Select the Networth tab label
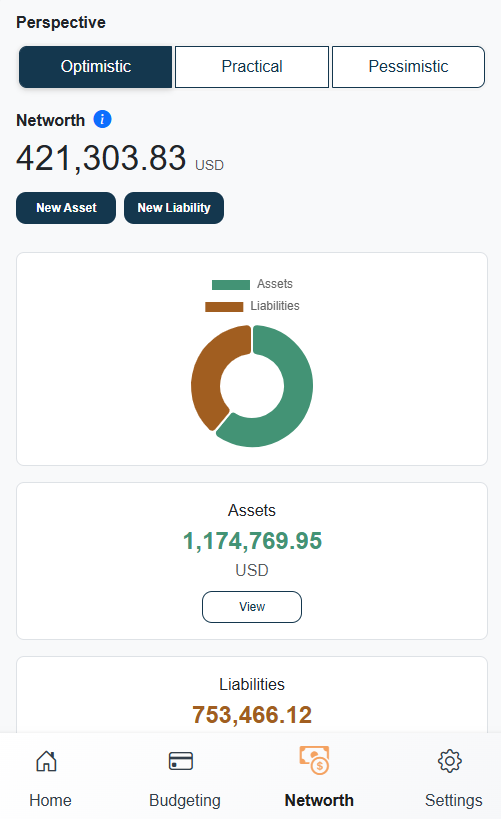Screen dimensions: 501x819 319,800
